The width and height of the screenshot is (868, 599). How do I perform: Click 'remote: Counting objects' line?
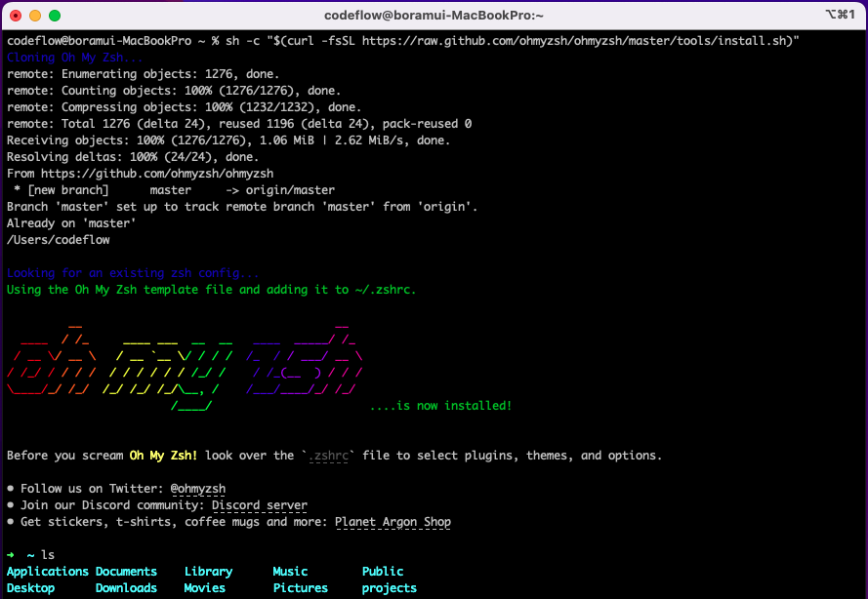174,91
